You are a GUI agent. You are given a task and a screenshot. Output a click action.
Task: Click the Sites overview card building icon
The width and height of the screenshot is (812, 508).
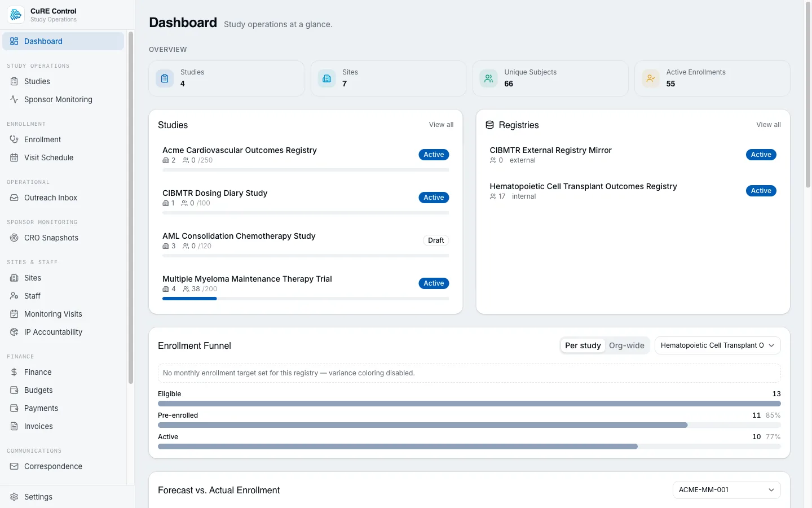tap(326, 78)
